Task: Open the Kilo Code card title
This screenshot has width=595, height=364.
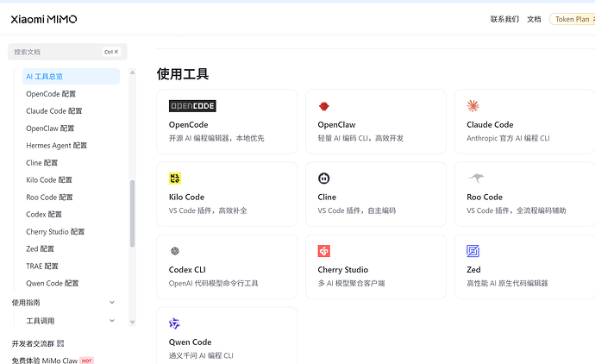Action: (x=186, y=197)
